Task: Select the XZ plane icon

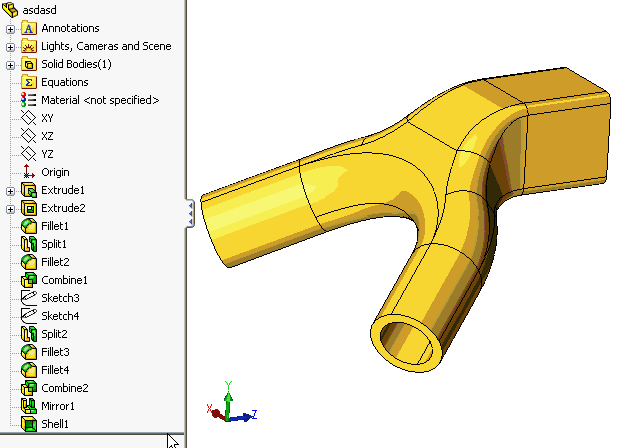Action: click(x=29, y=136)
